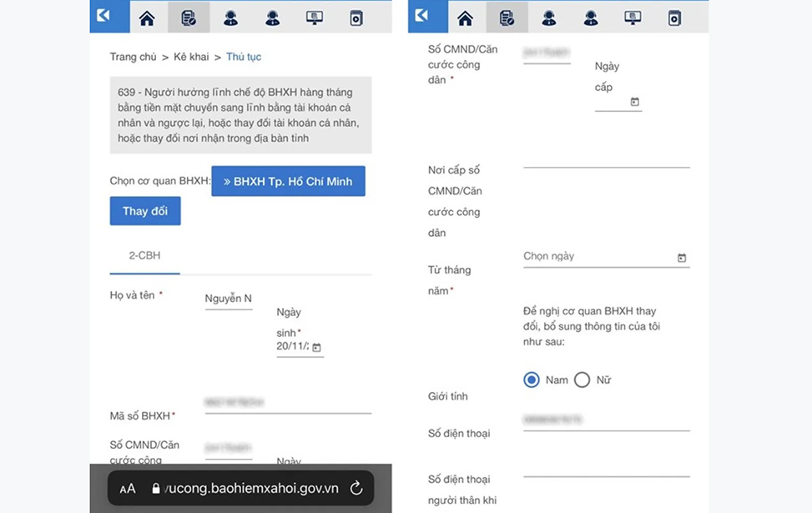Open the calendar icon next to Ngày sinh
812x513 pixels.
(x=316, y=347)
